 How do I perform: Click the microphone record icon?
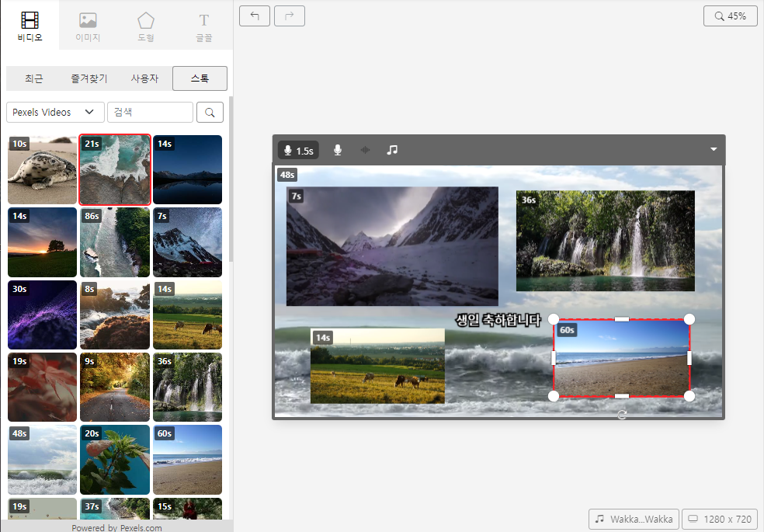click(337, 150)
